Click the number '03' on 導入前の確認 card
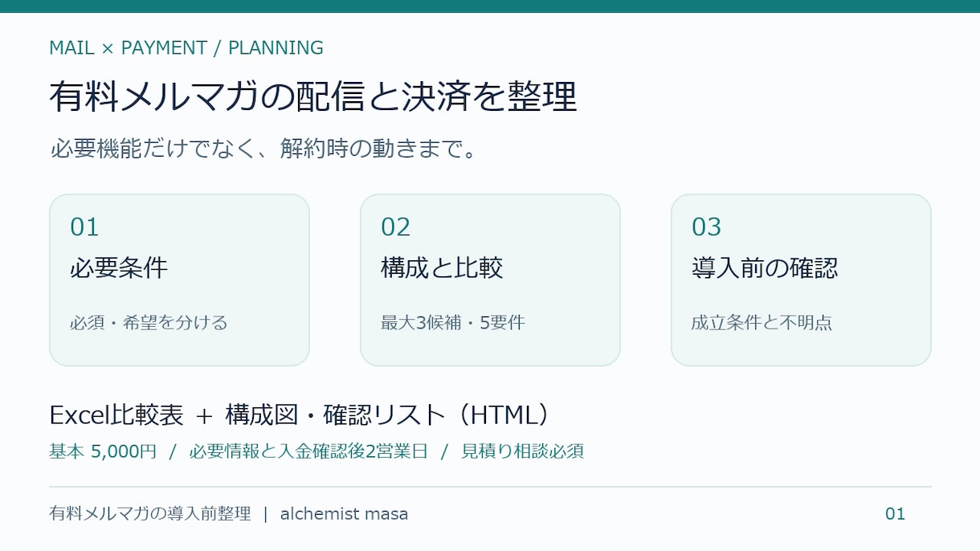Image resolution: width=980 pixels, height=551 pixels. pyautogui.click(x=706, y=227)
